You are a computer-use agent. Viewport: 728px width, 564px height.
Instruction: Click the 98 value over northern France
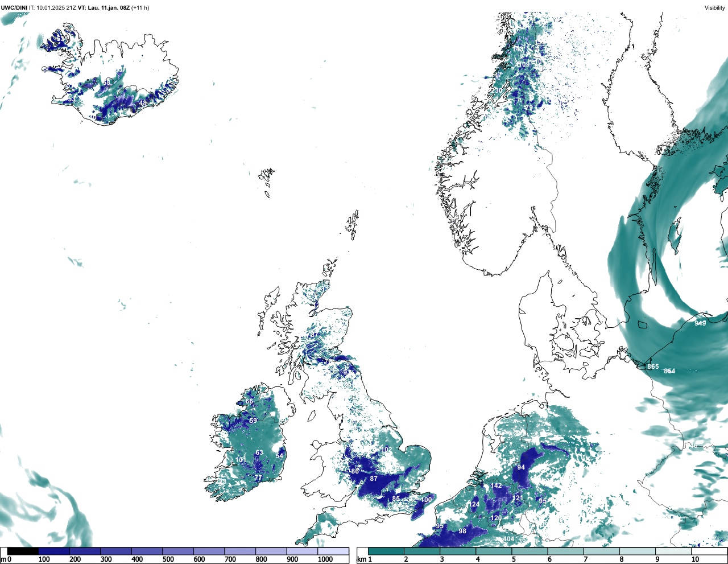[x=462, y=531]
